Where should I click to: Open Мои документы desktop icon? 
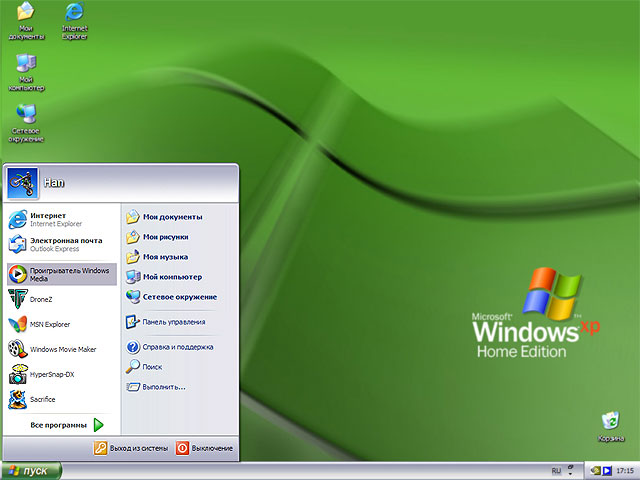point(26,14)
